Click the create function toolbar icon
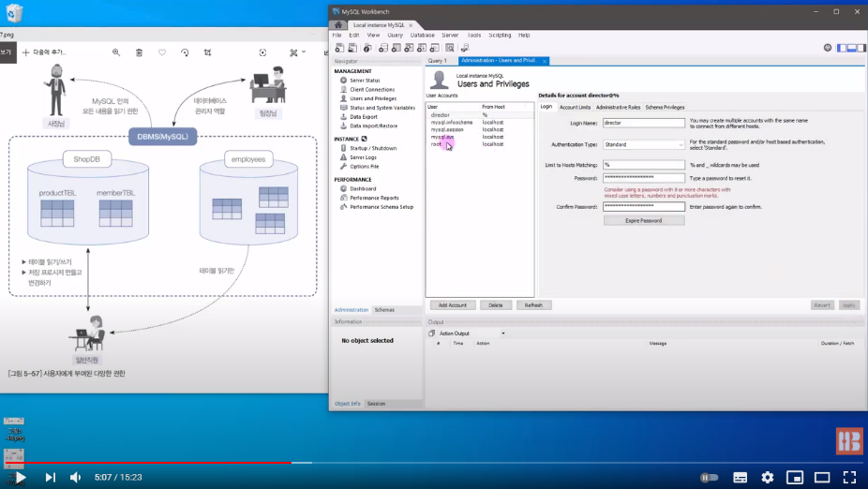The width and height of the screenshot is (868, 489). [x=435, y=48]
